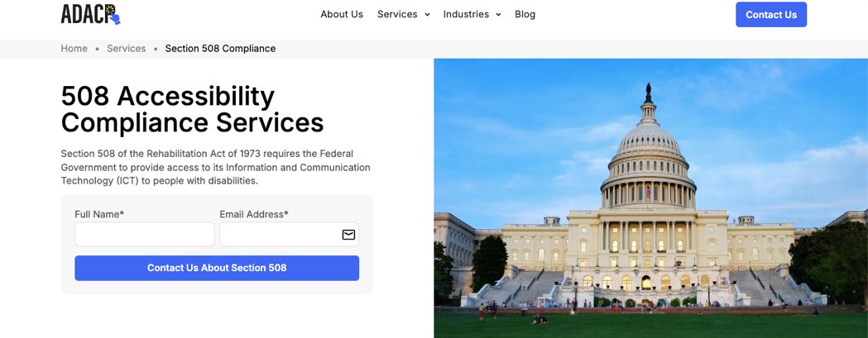Open the About Us page
Screen dimensions: 868x338
pyautogui.click(x=342, y=14)
